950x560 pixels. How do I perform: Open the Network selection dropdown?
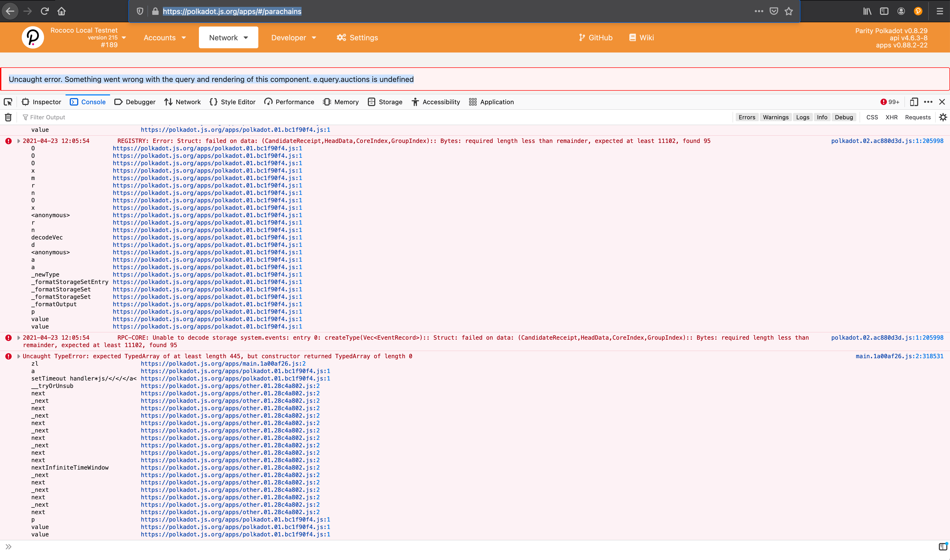[228, 37]
